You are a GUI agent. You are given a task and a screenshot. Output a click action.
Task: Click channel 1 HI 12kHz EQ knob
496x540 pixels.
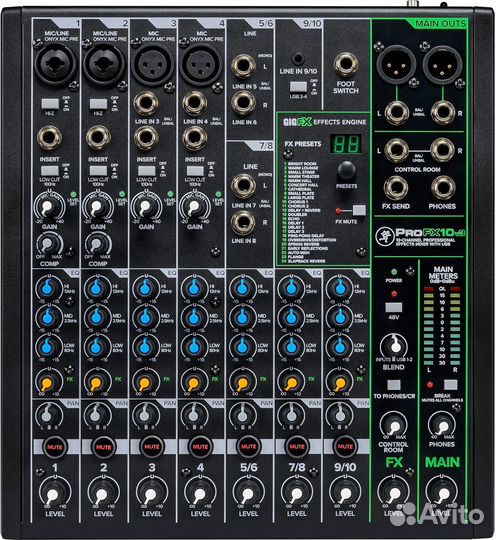pos(49,288)
